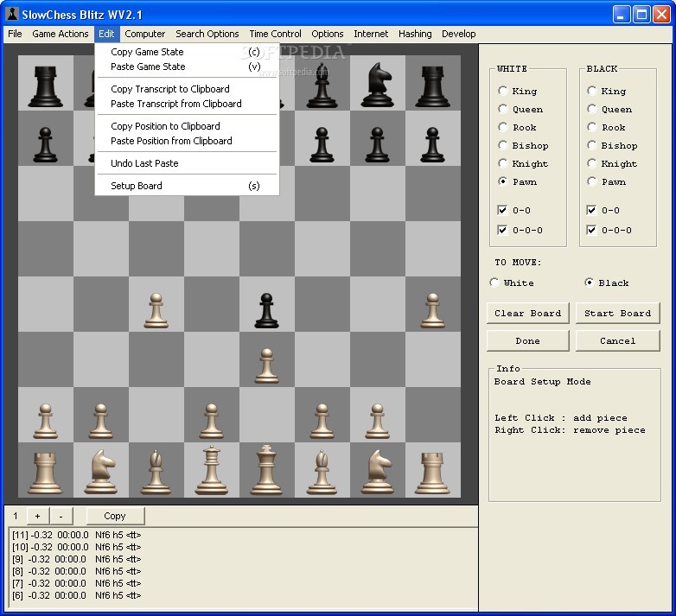The height and width of the screenshot is (616, 676).
Task: Click the minus button beside line count
Action: pyautogui.click(x=61, y=516)
